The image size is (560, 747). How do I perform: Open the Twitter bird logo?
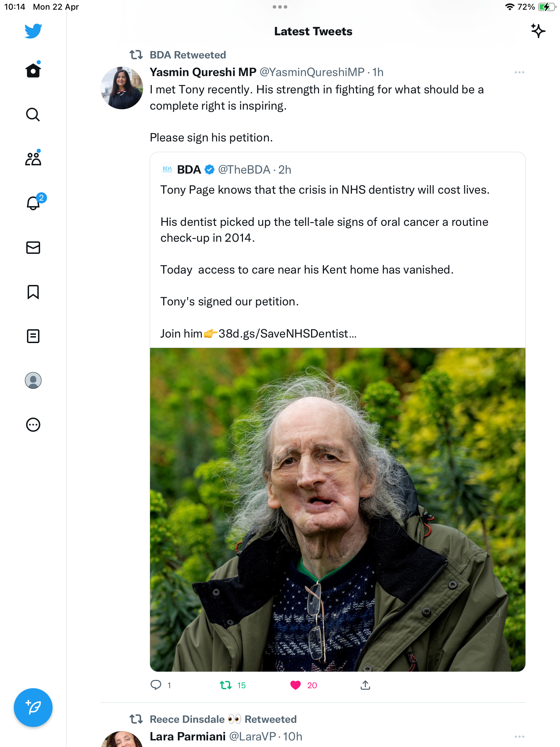click(x=33, y=31)
